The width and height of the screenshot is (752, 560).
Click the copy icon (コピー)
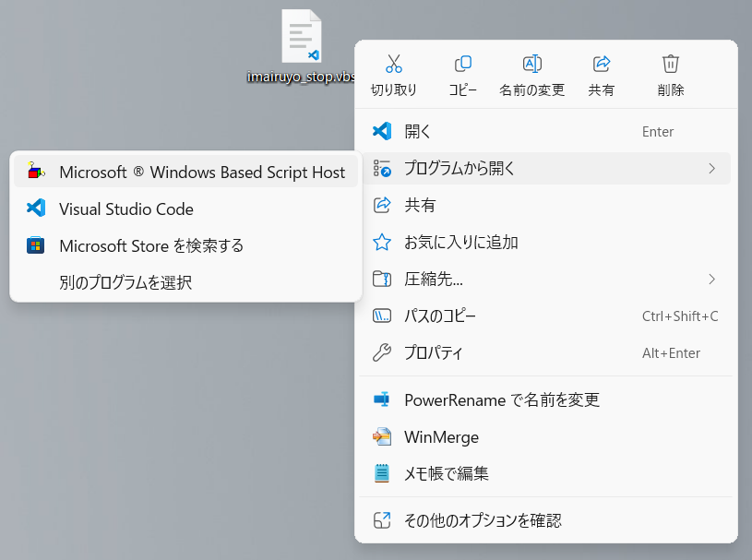point(463,64)
